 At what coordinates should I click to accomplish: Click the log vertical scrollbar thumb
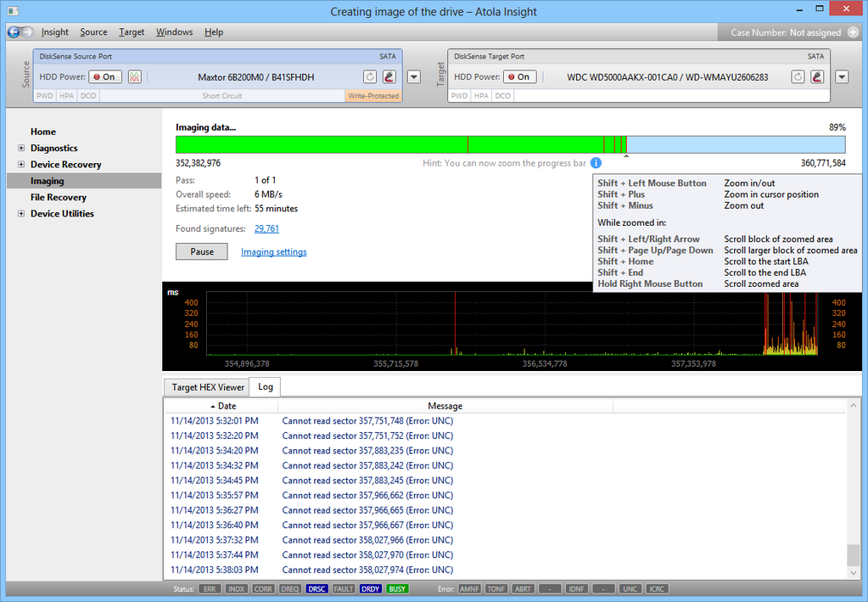[x=853, y=555]
